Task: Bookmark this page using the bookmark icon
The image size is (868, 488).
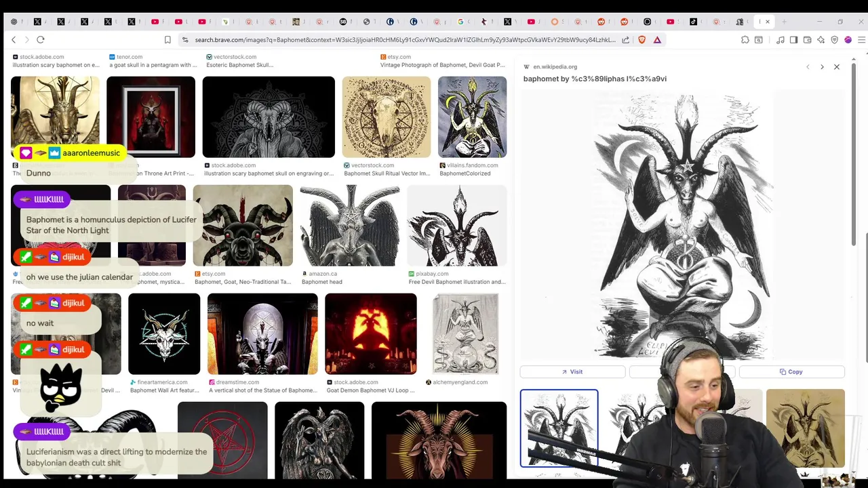Action: [167, 40]
